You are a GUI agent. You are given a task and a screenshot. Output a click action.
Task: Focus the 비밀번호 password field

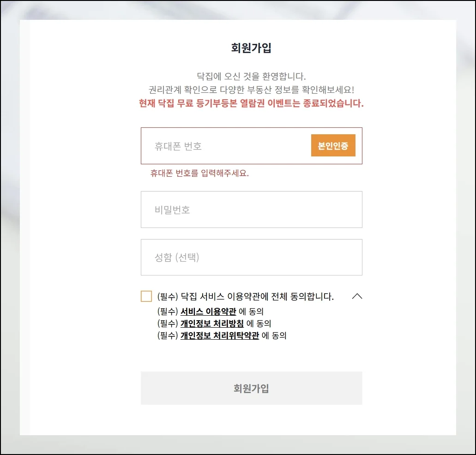pos(251,210)
